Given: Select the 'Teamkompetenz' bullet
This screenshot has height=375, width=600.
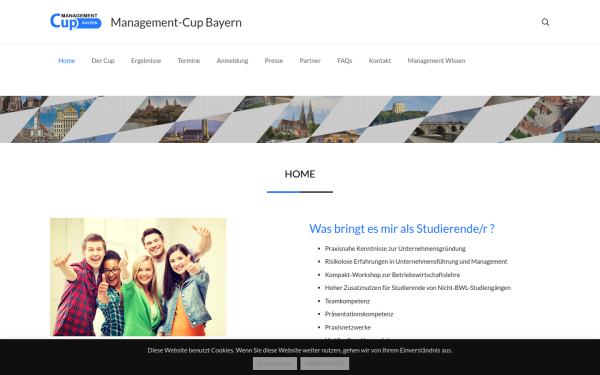Looking at the screenshot, I should [347, 301].
